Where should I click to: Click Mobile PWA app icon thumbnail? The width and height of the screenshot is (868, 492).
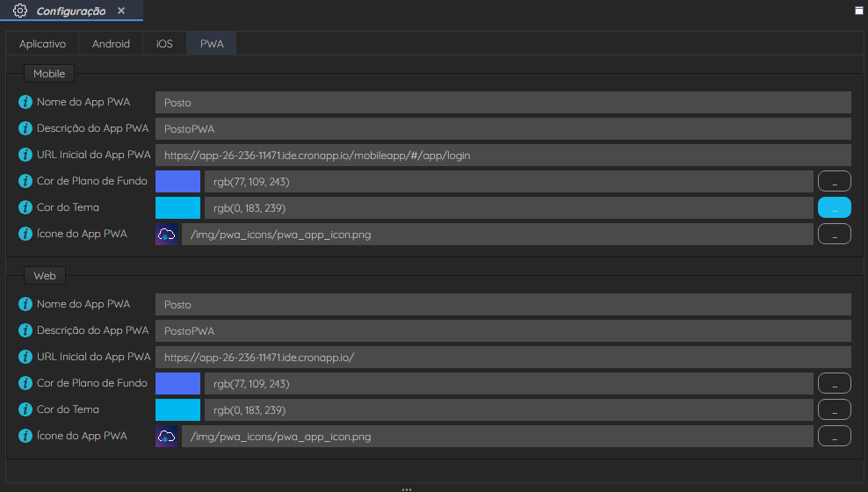click(x=167, y=234)
